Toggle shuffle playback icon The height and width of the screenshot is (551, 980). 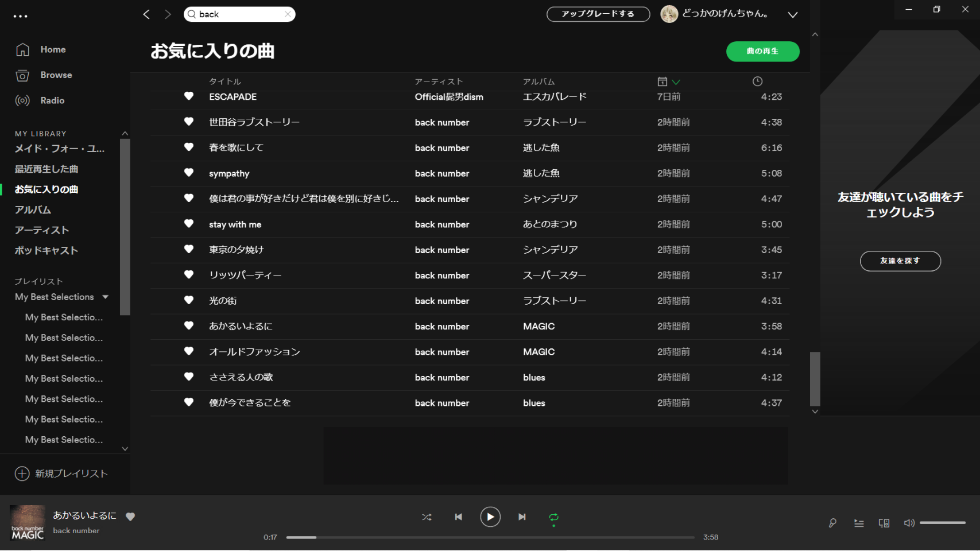pos(427,517)
